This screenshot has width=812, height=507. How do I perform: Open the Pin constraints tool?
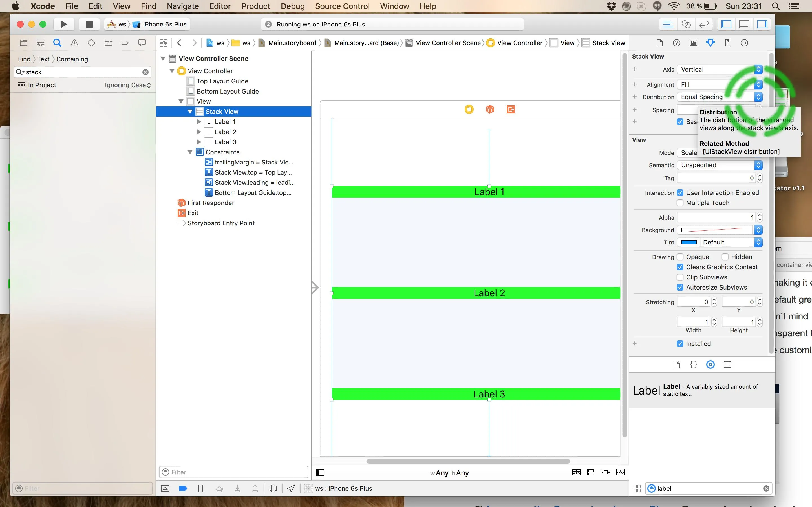[x=606, y=472]
